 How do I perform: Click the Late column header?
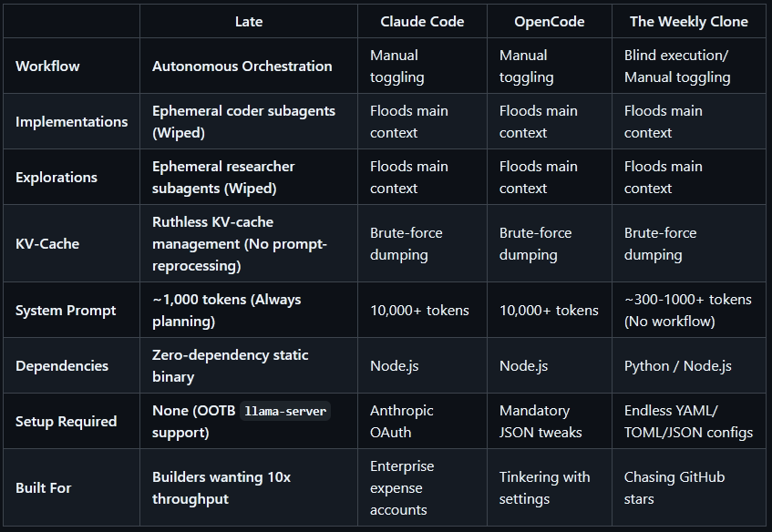pos(249,22)
